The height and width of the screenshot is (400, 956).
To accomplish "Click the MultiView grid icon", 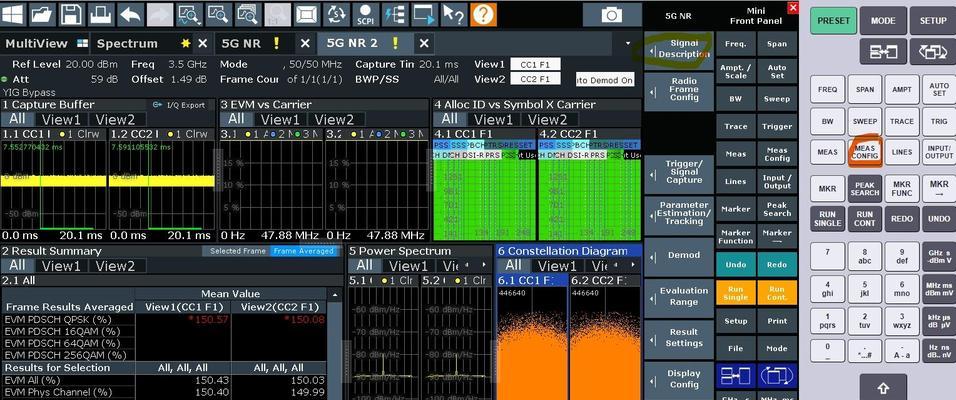I will coord(82,43).
